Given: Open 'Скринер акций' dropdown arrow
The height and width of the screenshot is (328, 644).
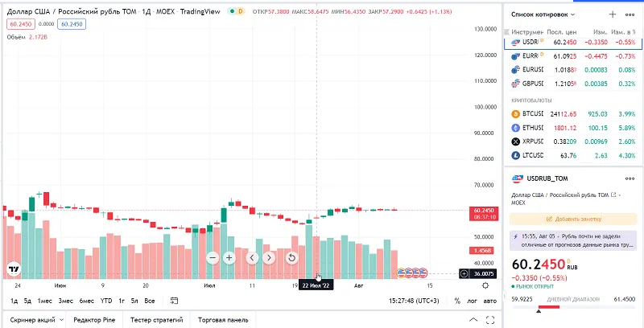Looking at the screenshot, I should pyautogui.click(x=61, y=320).
